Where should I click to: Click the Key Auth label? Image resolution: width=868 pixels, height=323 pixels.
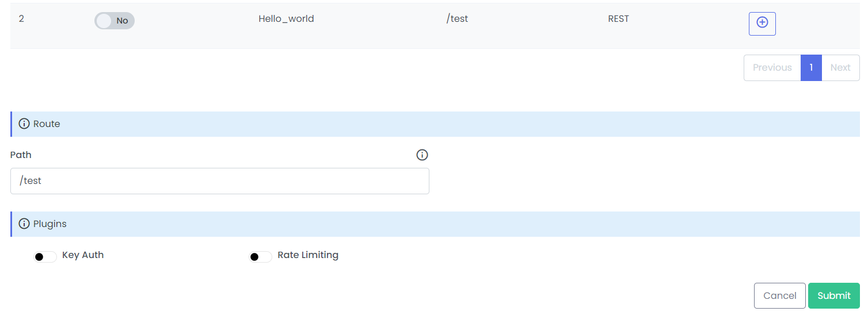click(x=83, y=255)
